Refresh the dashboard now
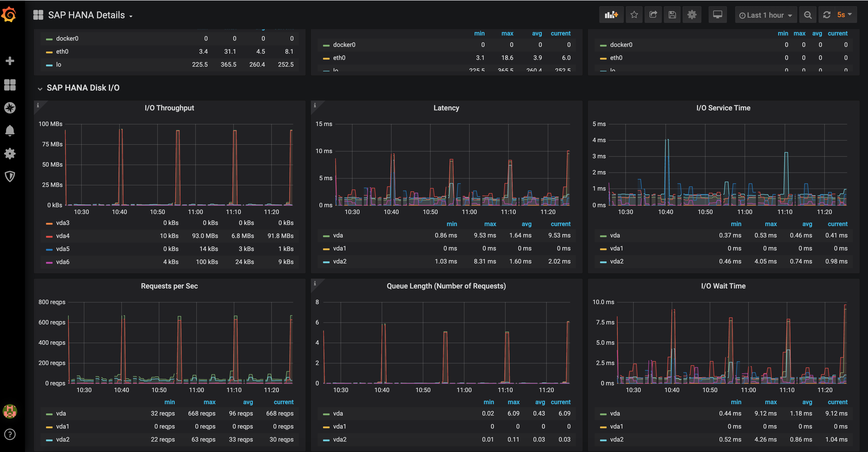This screenshot has height=452, width=868. (827, 15)
